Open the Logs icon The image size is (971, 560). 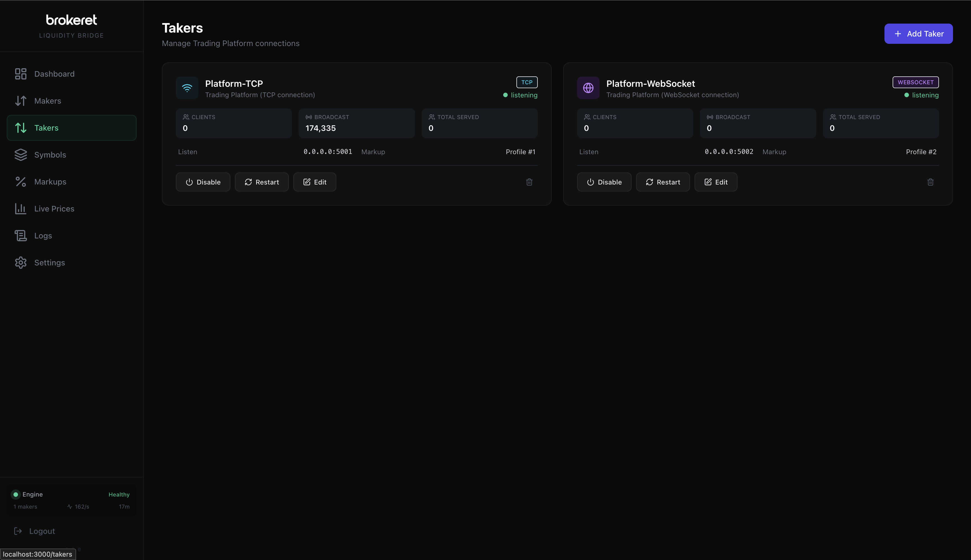pyautogui.click(x=21, y=235)
